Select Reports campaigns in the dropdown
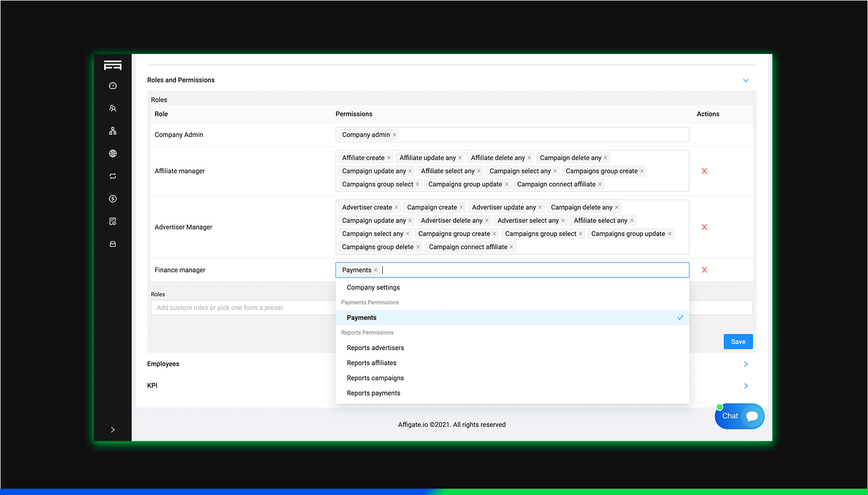The image size is (868, 495). coord(375,378)
